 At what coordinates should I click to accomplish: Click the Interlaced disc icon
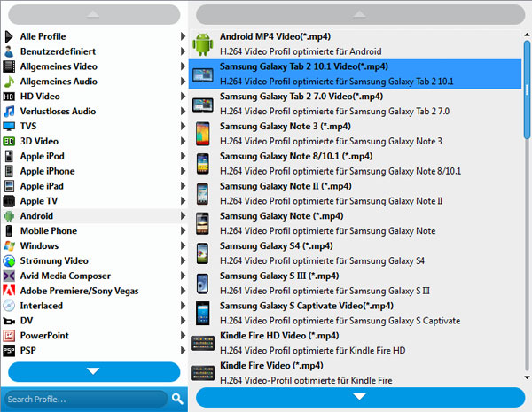click(x=9, y=306)
